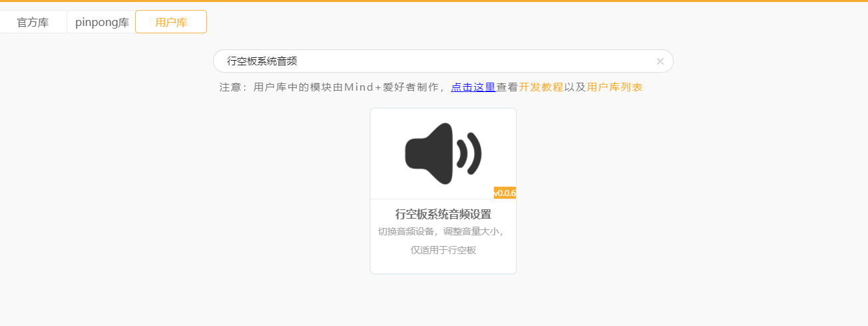Image resolution: width=868 pixels, height=326 pixels.
Task: Select the 用户库 tab
Action: click(x=171, y=22)
